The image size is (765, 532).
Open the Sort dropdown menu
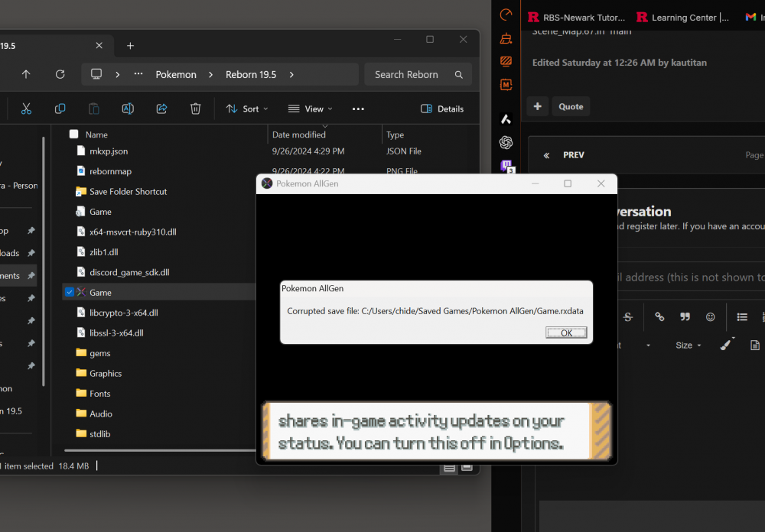tap(247, 109)
